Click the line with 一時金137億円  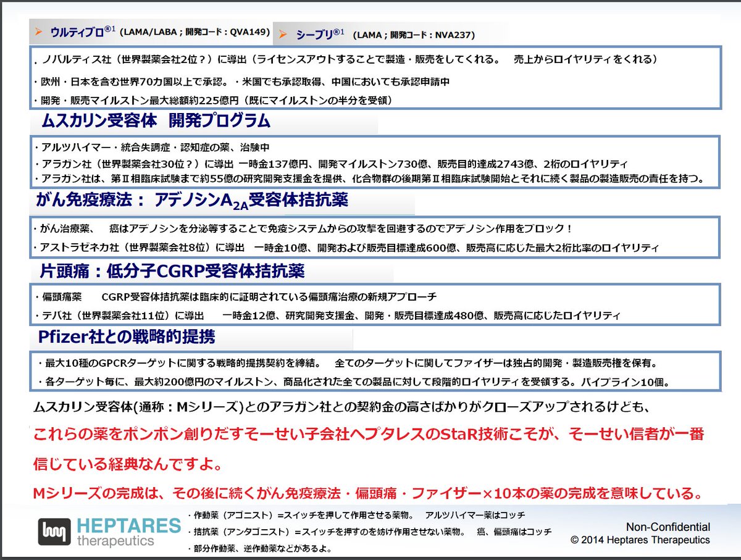click(x=331, y=164)
